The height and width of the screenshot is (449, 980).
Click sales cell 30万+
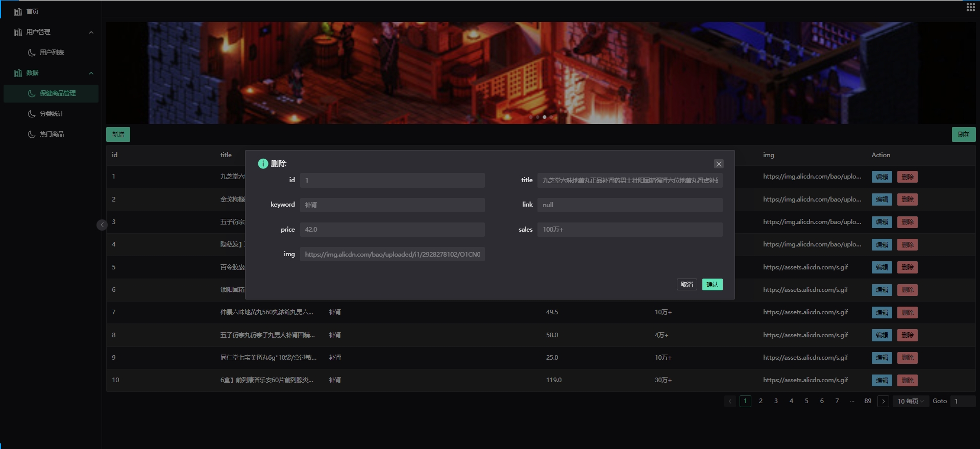[x=663, y=380]
